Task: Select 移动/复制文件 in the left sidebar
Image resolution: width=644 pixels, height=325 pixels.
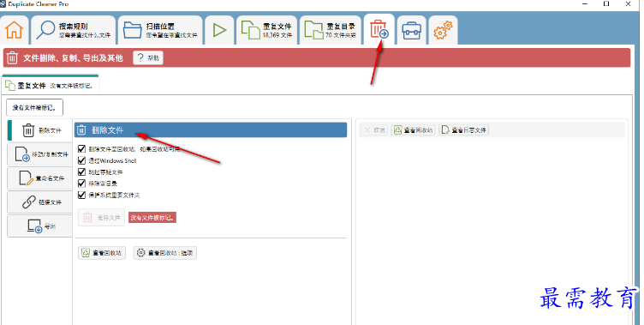Action: point(40,154)
